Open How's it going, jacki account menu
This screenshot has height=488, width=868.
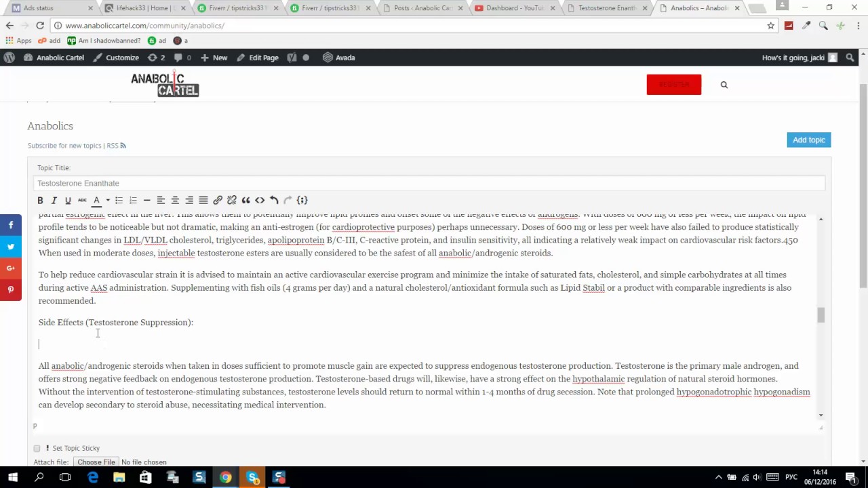click(x=800, y=58)
